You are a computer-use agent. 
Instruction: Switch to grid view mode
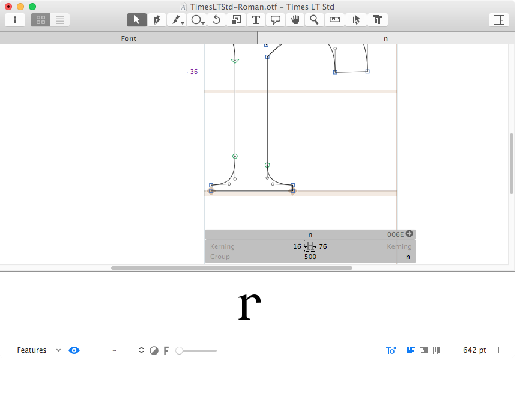41,20
